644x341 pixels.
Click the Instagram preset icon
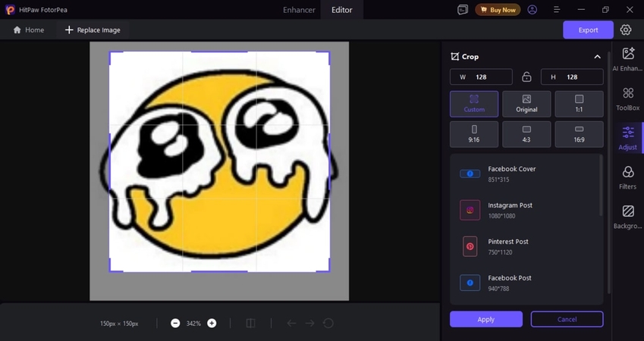470,210
